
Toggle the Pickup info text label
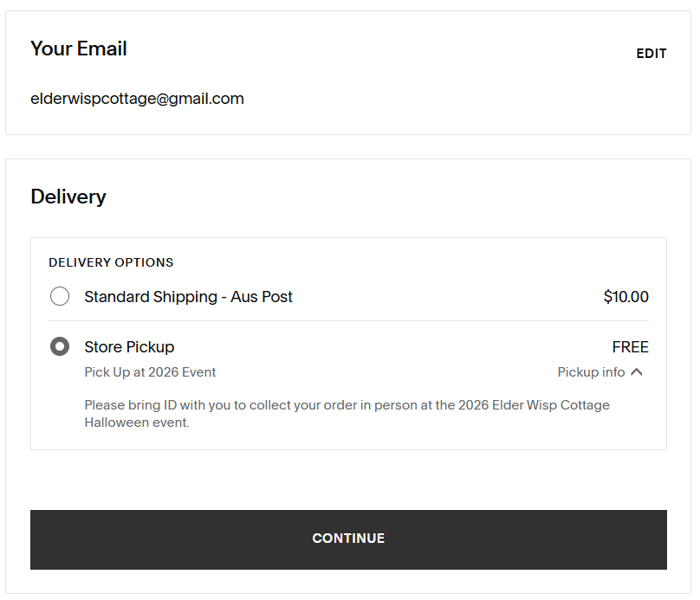click(591, 372)
